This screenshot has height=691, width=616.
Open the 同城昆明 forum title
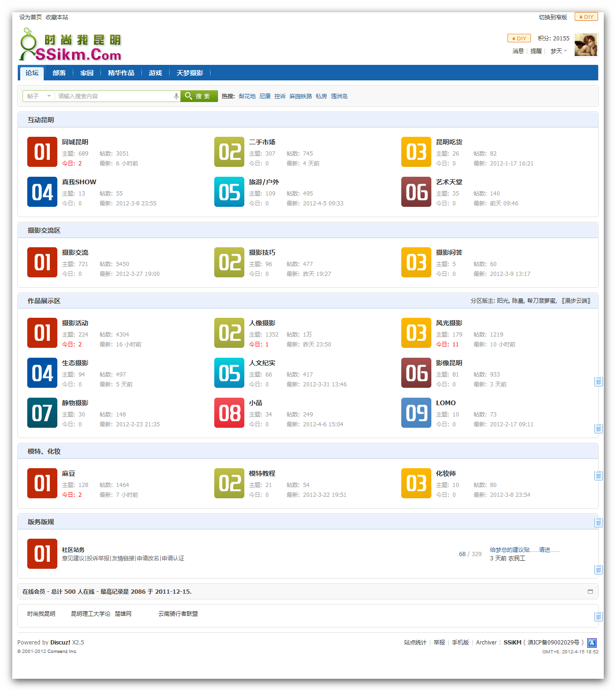(x=75, y=142)
